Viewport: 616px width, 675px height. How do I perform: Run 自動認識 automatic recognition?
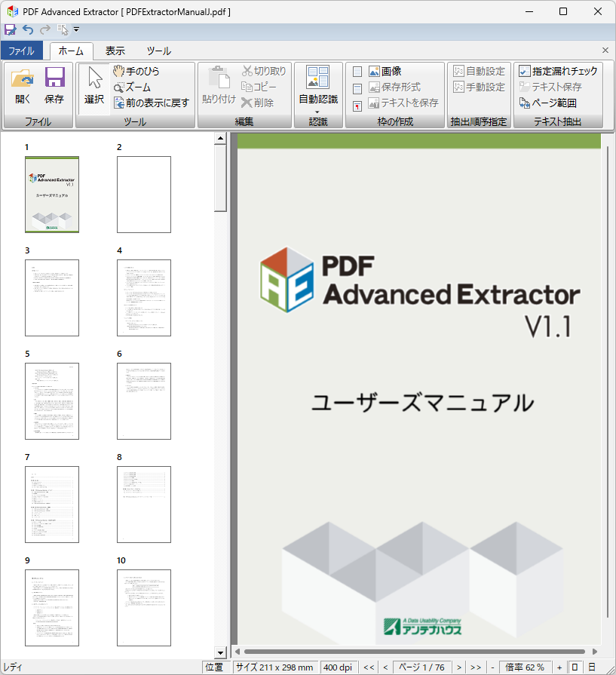(317, 84)
